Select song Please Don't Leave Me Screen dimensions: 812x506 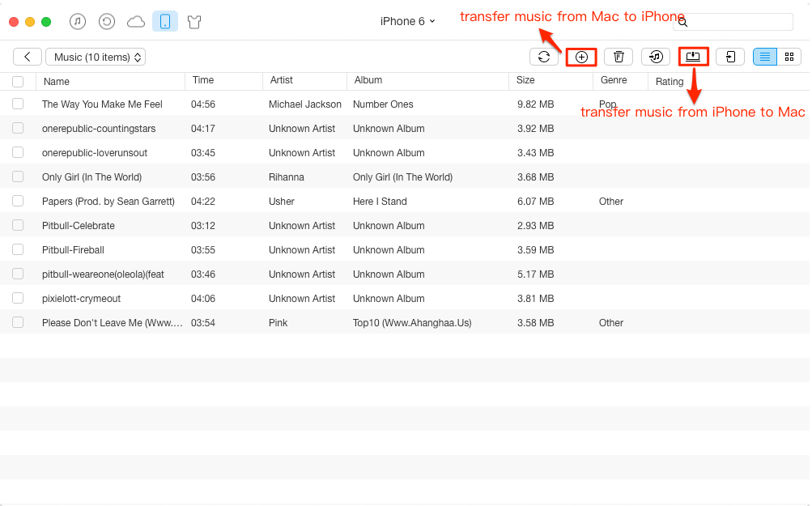(113, 323)
